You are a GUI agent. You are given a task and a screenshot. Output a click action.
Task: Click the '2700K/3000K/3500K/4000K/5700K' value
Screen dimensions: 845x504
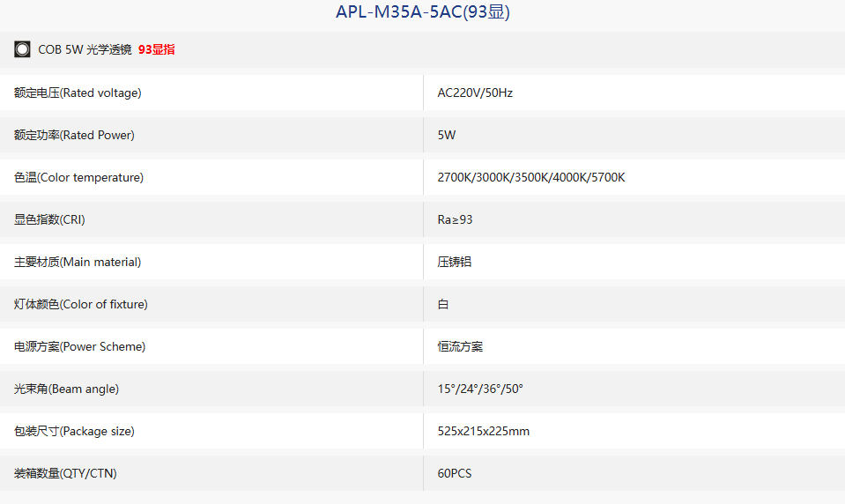[x=530, y=177]
